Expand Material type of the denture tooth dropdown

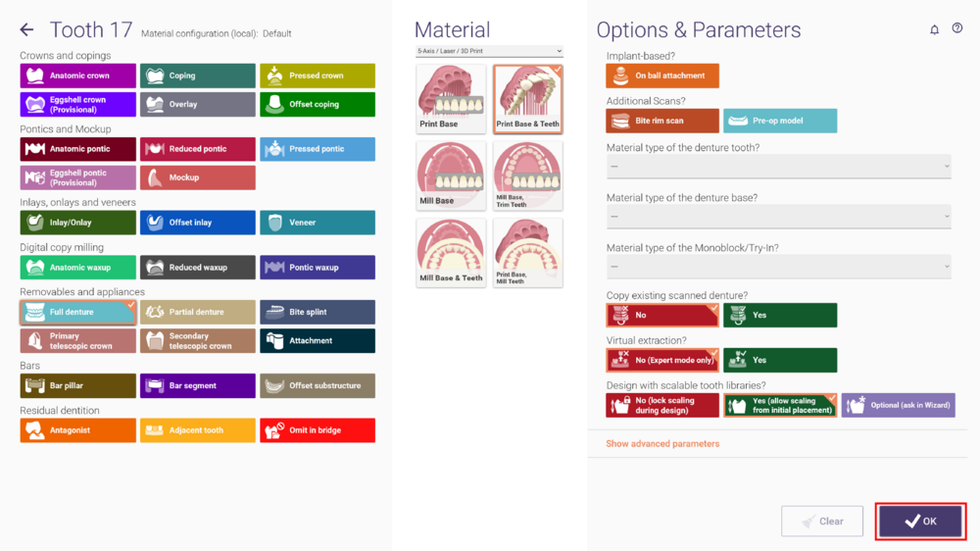779,167
